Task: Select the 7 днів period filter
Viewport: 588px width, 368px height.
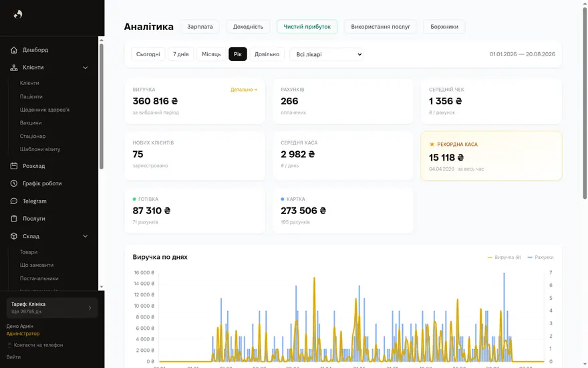Action: (181, 54)
